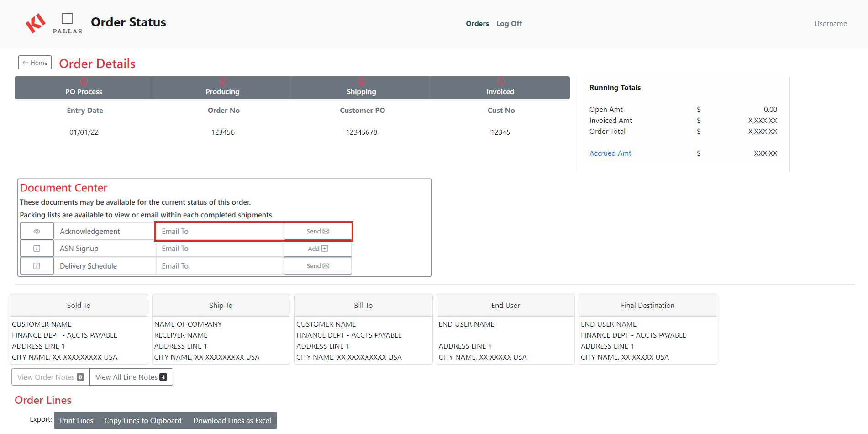Click the Acknowledgement Email To field
868x434 pixels.
tap(219, 231)
